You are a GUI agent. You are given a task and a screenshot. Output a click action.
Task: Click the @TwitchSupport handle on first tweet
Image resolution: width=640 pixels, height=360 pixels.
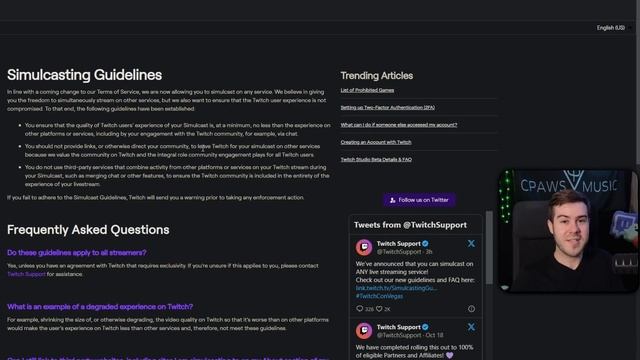pos(400,252)
